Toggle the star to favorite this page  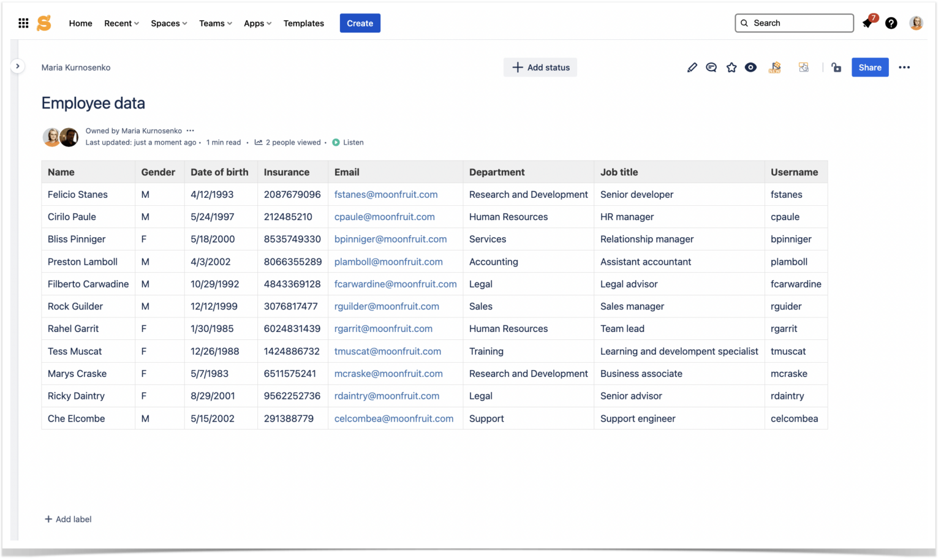[x=731, y=67]
